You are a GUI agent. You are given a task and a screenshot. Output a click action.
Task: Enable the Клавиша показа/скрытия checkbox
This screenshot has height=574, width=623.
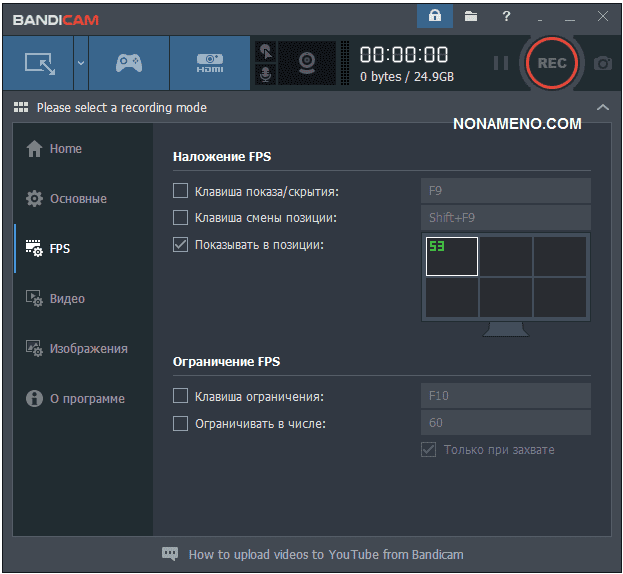(181, 191)
